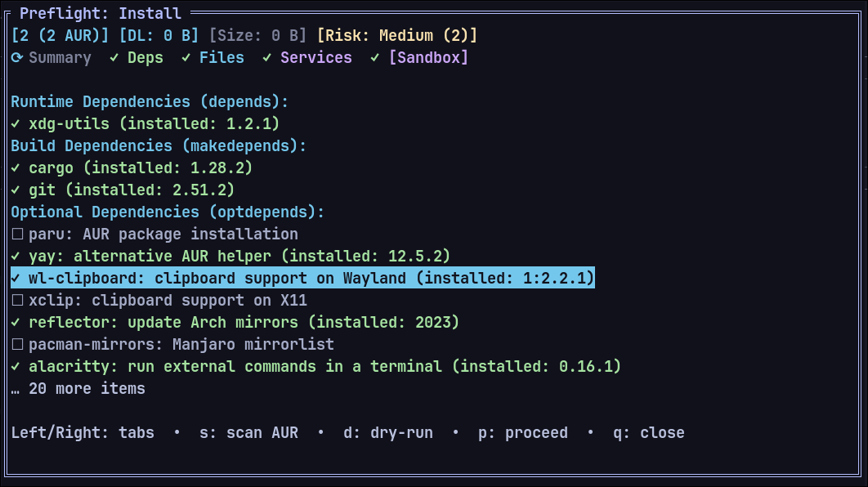Image resolution: width=868 pixels, height=487 pixels.
Task: Click the checkmark beside xdg-utils dependency
Action: coord(14,123)
